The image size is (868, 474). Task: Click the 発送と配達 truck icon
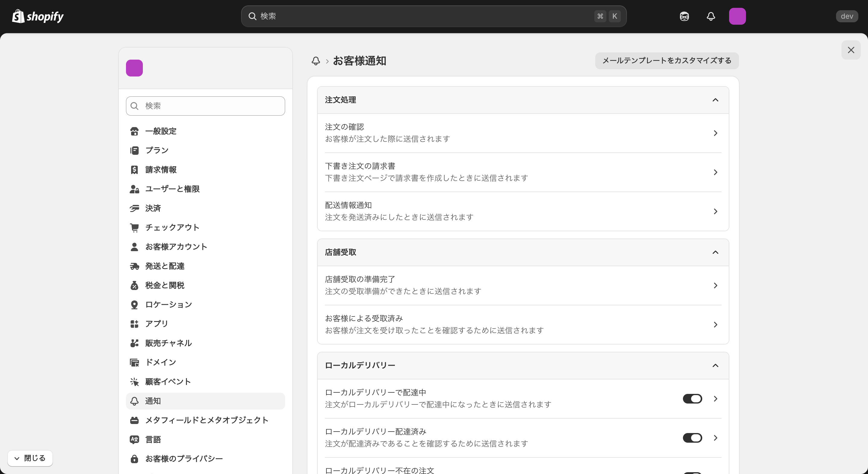(134, 266)
